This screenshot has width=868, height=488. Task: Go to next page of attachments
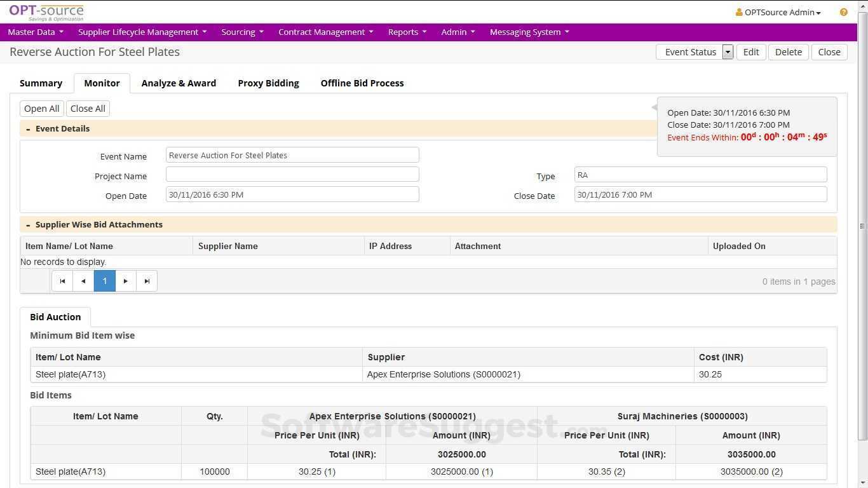(126, 281)
